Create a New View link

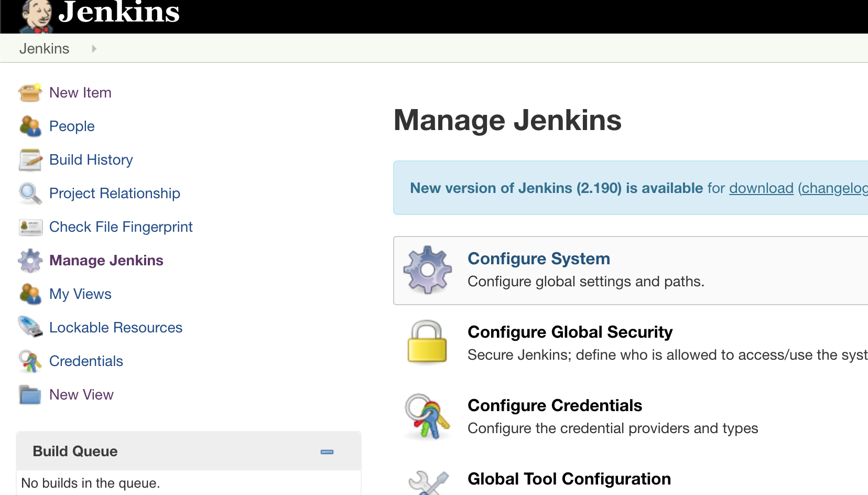[81, 395]
